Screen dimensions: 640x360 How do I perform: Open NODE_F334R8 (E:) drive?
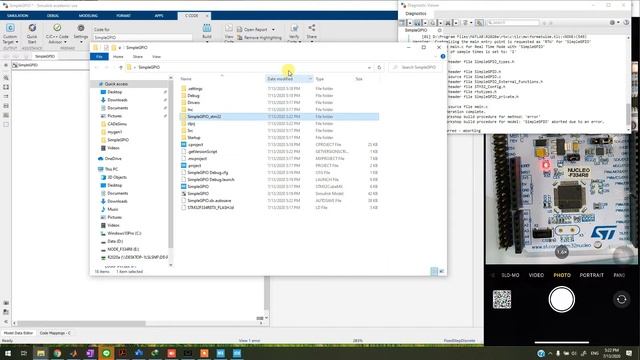123,249
